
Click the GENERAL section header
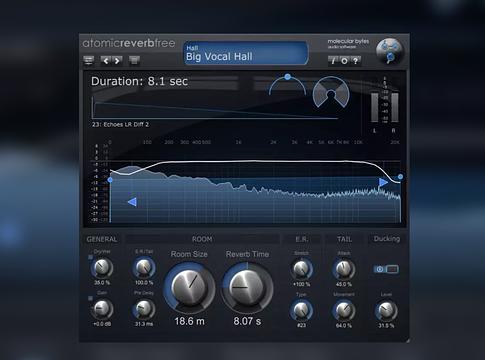point(102,239)
